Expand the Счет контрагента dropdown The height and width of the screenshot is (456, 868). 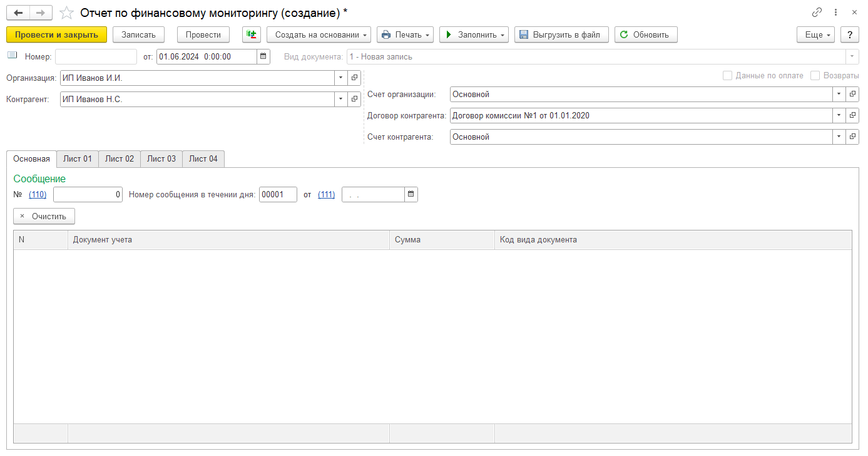coord(839,137)
